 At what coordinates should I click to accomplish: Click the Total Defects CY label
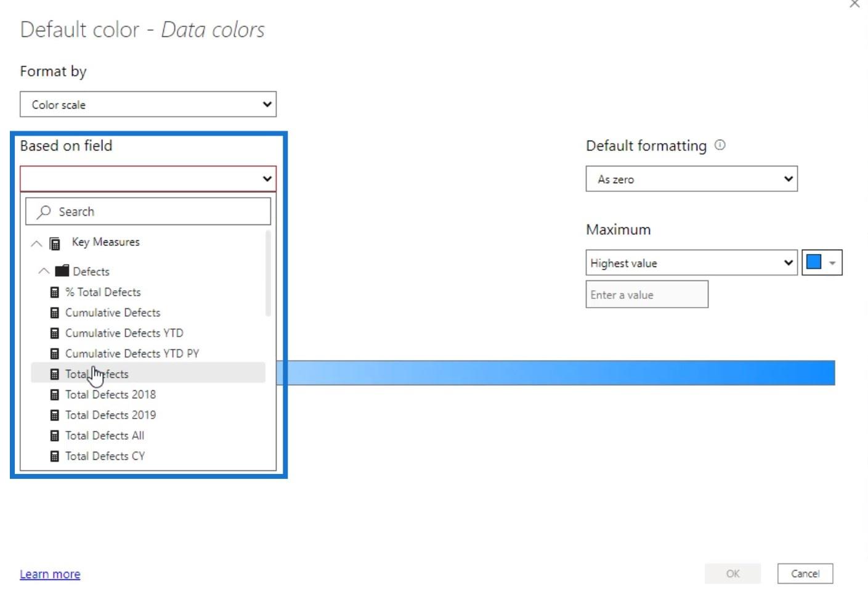pyautogui.click(x=105, y=456)
